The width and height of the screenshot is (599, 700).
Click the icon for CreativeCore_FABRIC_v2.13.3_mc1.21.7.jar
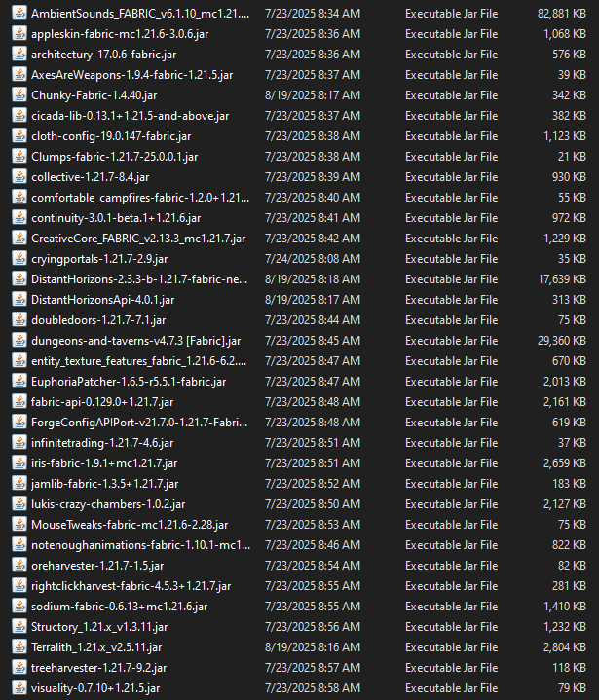[19, 239]
